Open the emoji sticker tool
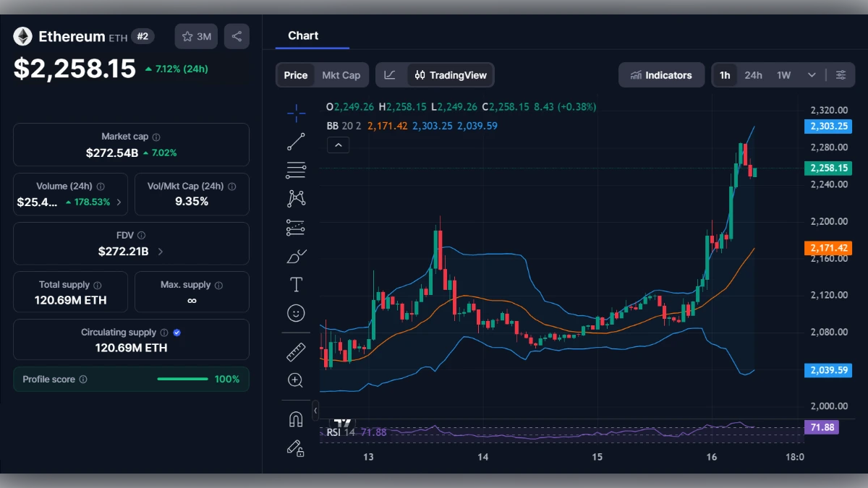 pos(296,313)
